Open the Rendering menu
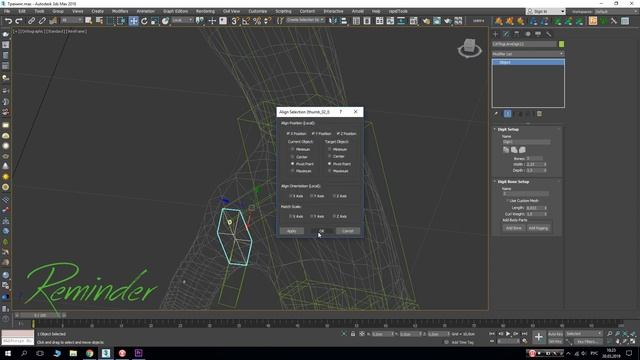Image resolution: width=640 pixels, height=360 pixels. coord(205,11)
